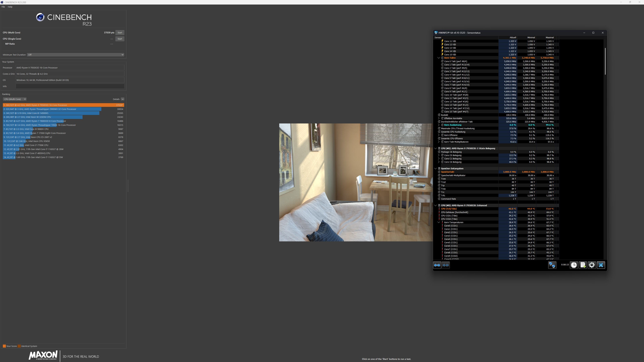Screen dimensions: 644x362
Task: Open the CPU (Multi Core) ranking dropdown
Action: [15, 99]
